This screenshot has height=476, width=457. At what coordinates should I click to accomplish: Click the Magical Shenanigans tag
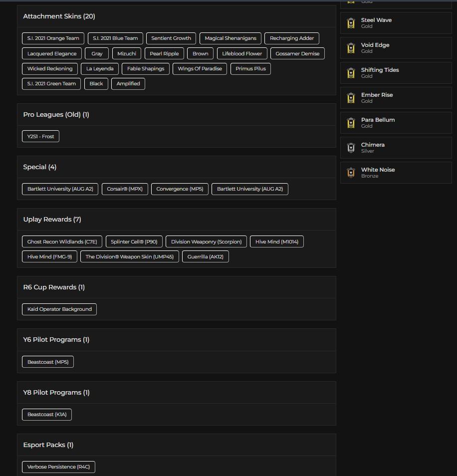coord(230,38)
